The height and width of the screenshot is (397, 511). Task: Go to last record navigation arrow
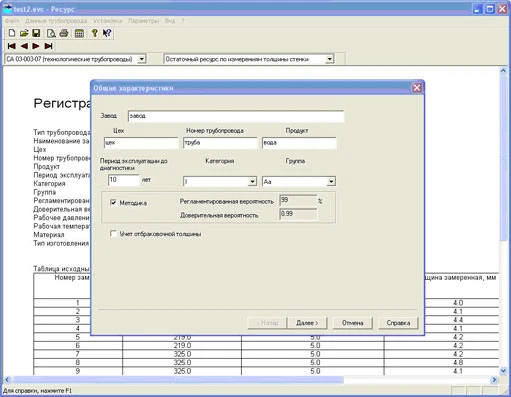48,46
